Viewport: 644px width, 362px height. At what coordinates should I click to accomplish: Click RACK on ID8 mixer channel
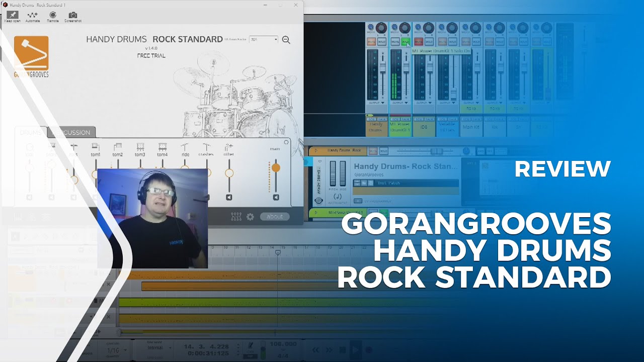(429, 119)
